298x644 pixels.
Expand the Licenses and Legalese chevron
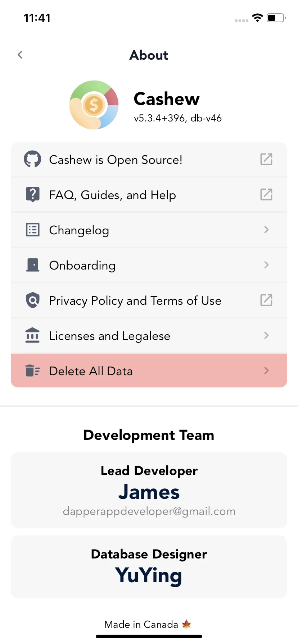click(266, 335)
